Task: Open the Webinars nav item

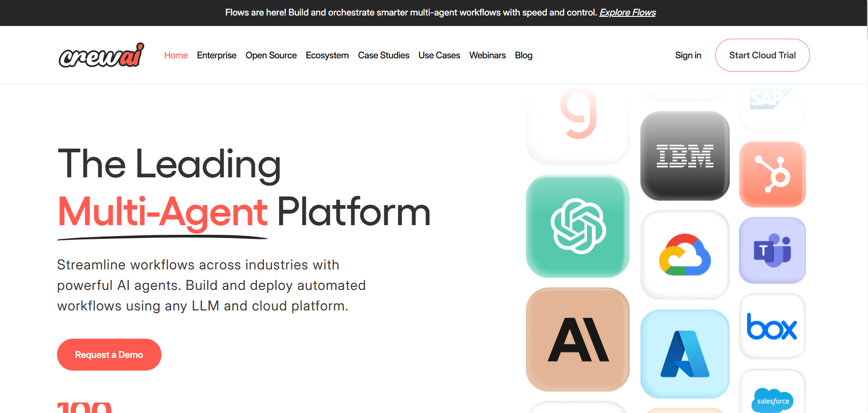Action: point(488,55)
